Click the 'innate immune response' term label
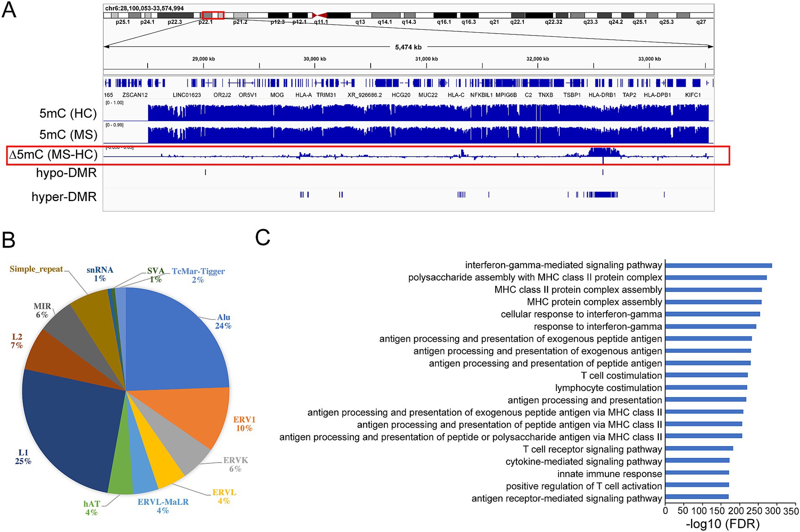 (610, 474)
